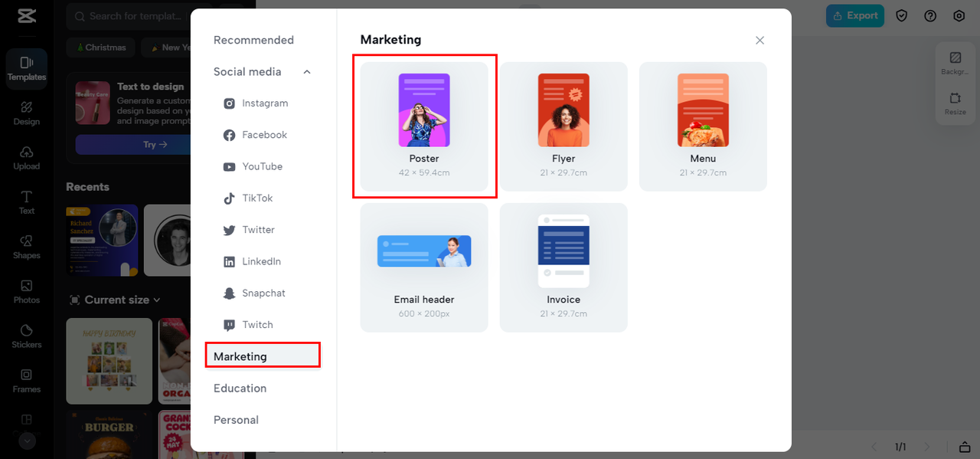Open the Shapes sidebar panel
980x459 pixels.
tap(27, 247)
